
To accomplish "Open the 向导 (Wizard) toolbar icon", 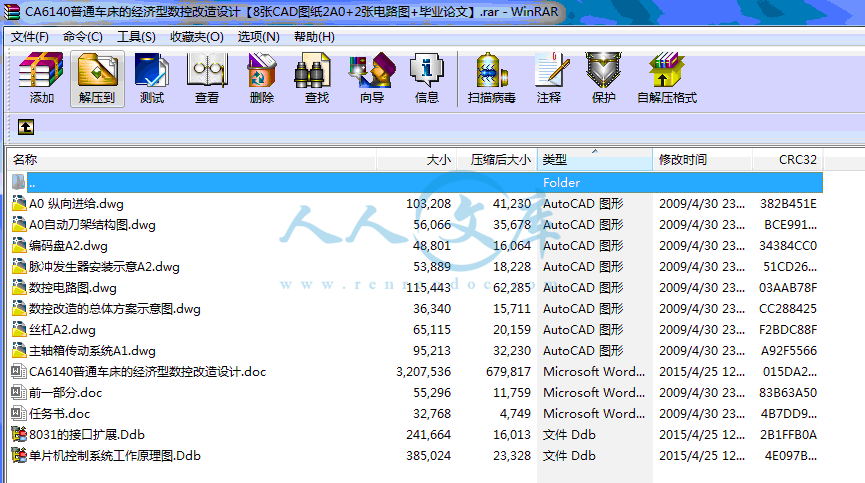I will (x=372, y=71).
